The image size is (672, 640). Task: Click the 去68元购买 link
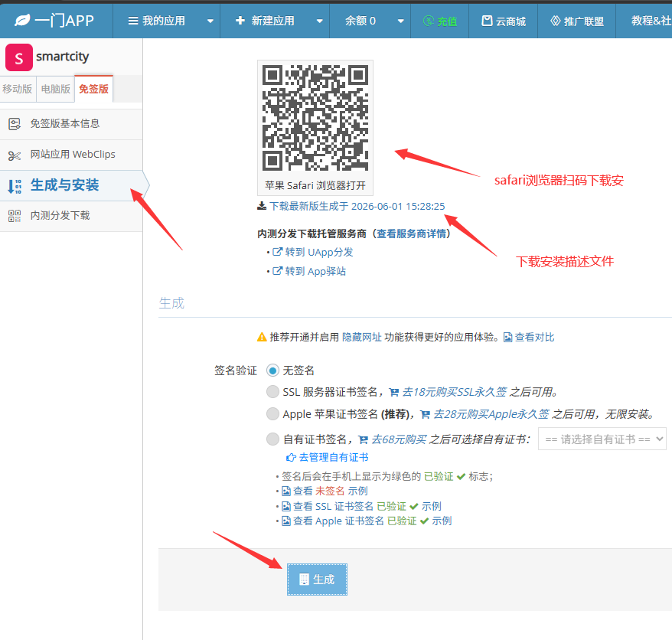[399, 439]
